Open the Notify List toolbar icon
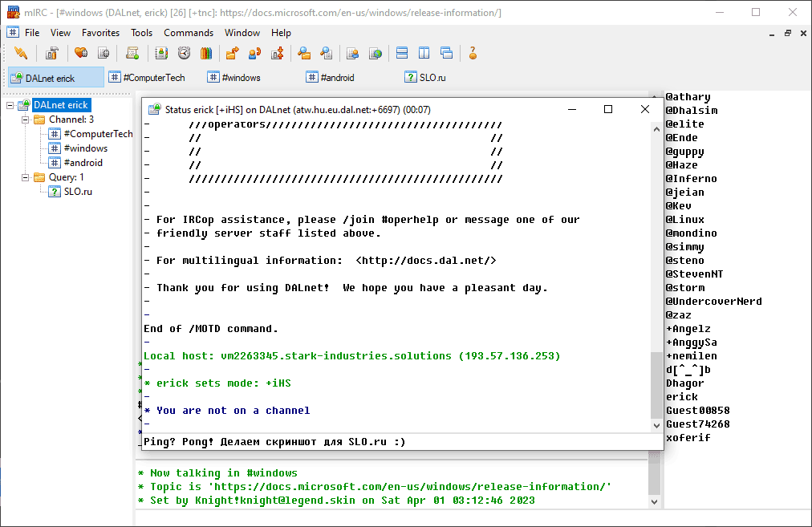 click(x=353, y=53)
